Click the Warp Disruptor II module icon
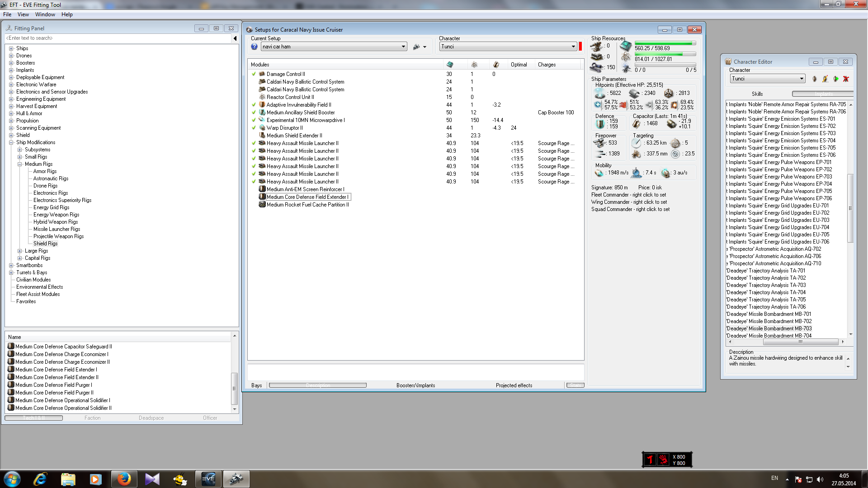 point(262,128)
